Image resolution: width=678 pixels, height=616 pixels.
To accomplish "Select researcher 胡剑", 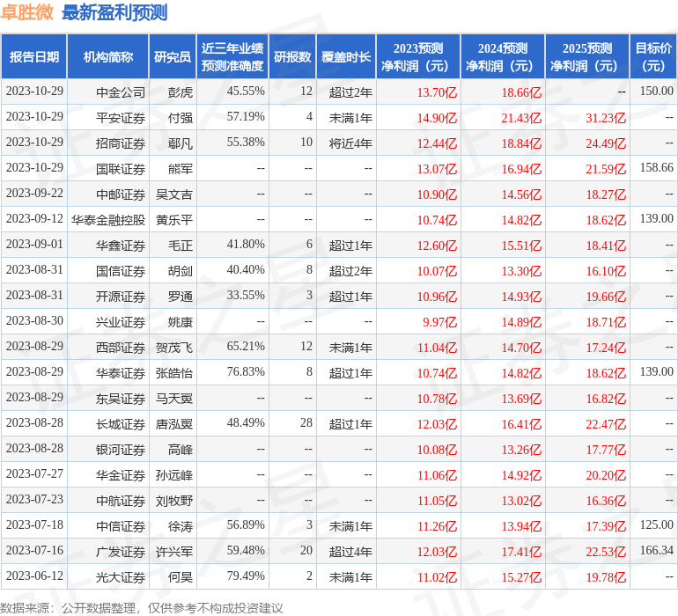I will [x=181, y=271].
